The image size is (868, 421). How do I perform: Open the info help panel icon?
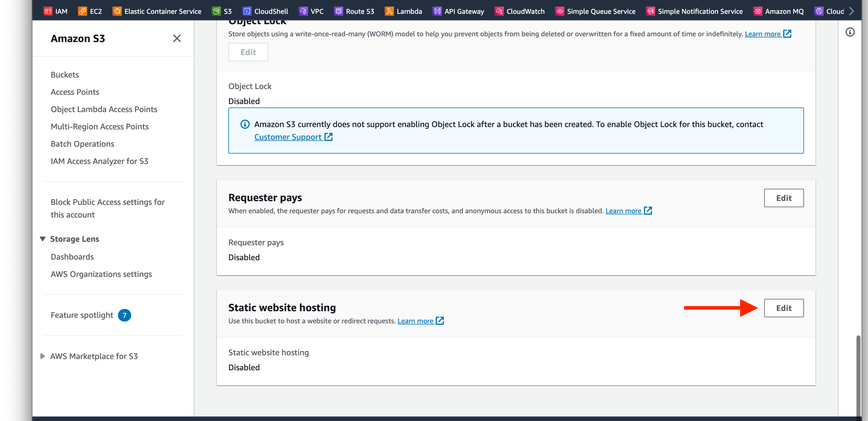tap(850, 32)
